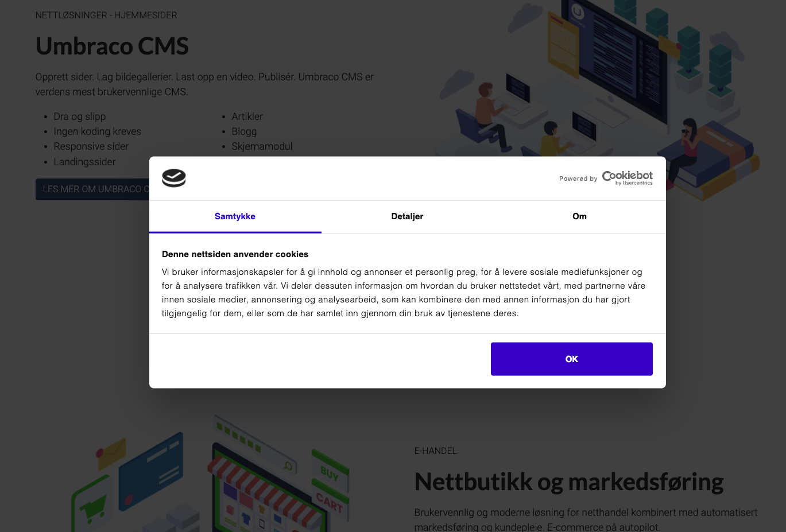Open the Detaljer tab
Screen dimensions: 786x532
tap(407, 216)
